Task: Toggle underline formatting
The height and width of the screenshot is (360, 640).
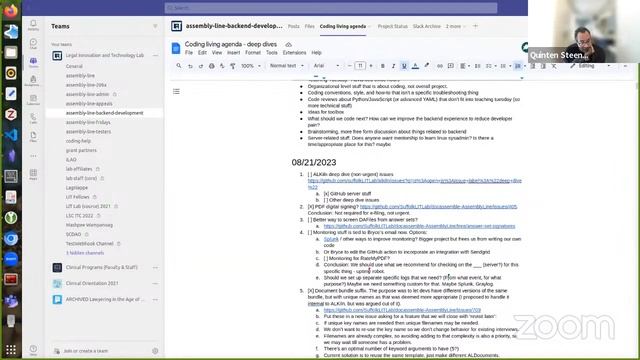Action: coord(404,66)
